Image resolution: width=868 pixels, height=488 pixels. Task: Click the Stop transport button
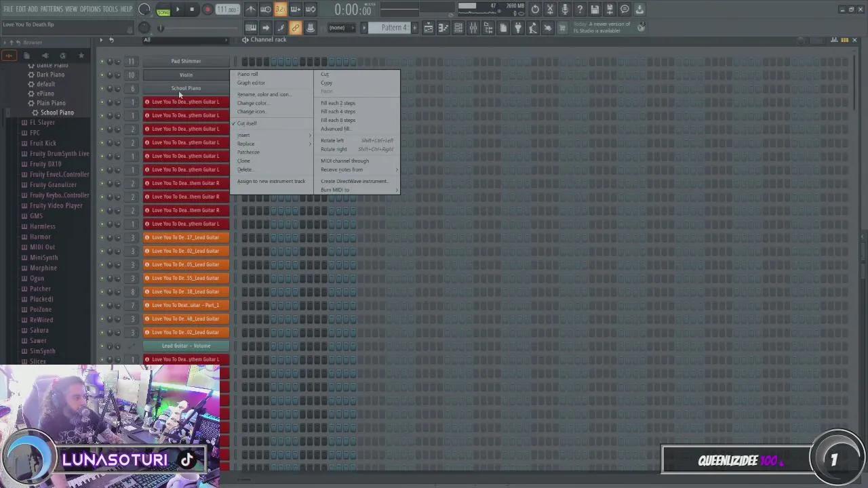(192, 9)
